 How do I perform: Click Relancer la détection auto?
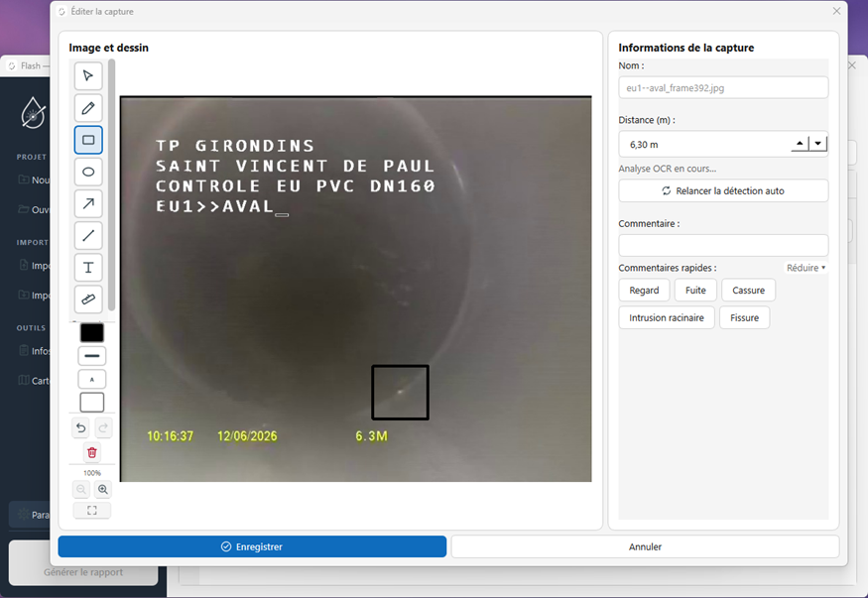[723, 190]
